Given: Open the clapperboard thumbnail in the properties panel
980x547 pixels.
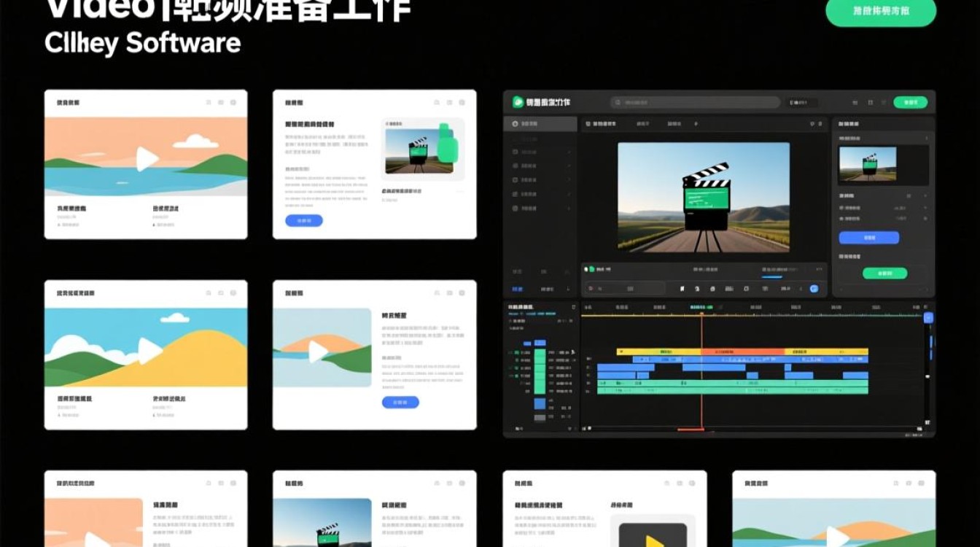Looking at the screenshot, I should click(867, 164).
